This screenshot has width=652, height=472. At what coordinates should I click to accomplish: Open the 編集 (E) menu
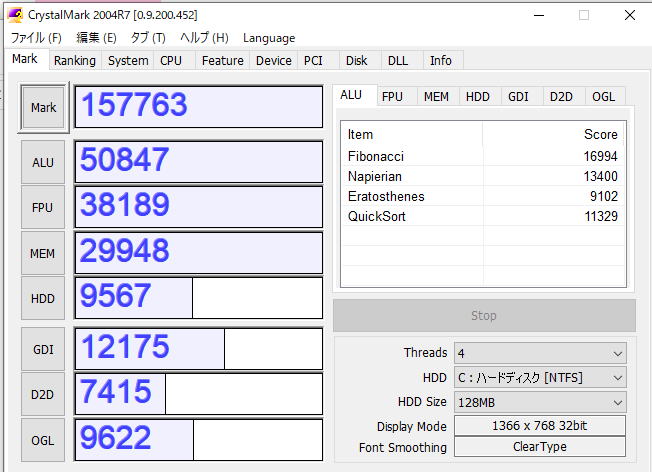pos(96,38)
